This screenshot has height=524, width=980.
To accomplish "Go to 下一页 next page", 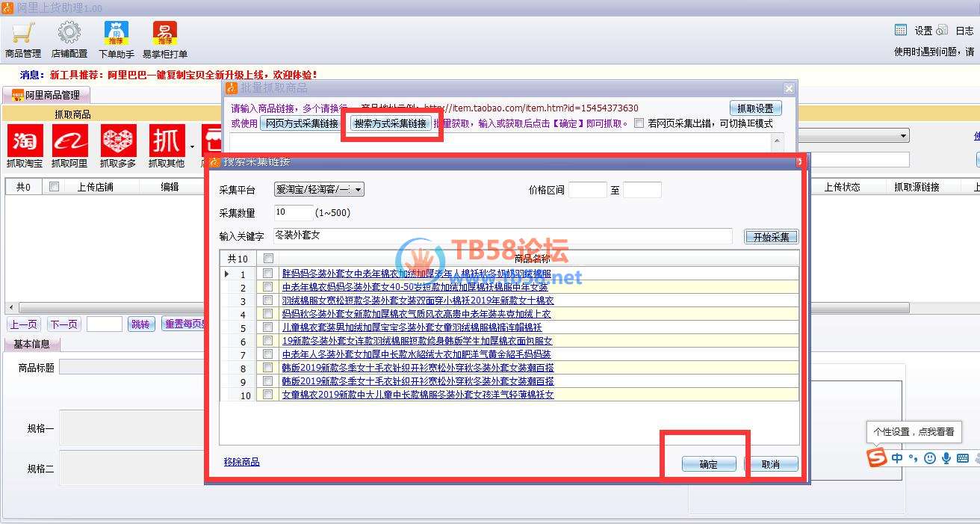I will click(63, 324).
